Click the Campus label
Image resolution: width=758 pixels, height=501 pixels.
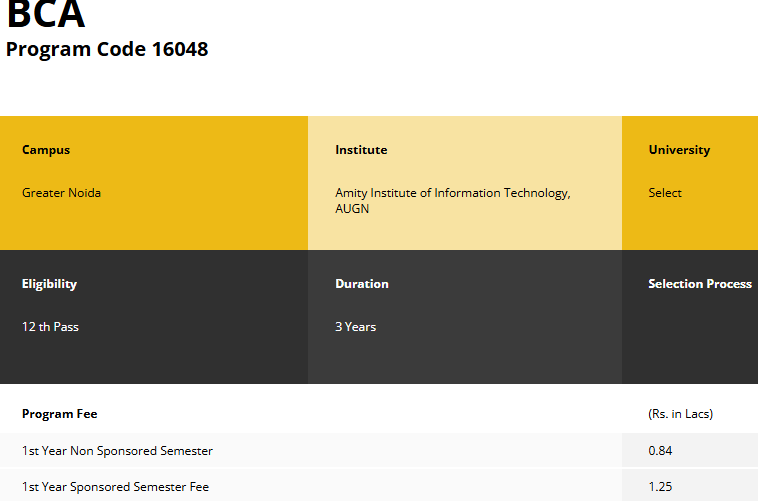46,150
